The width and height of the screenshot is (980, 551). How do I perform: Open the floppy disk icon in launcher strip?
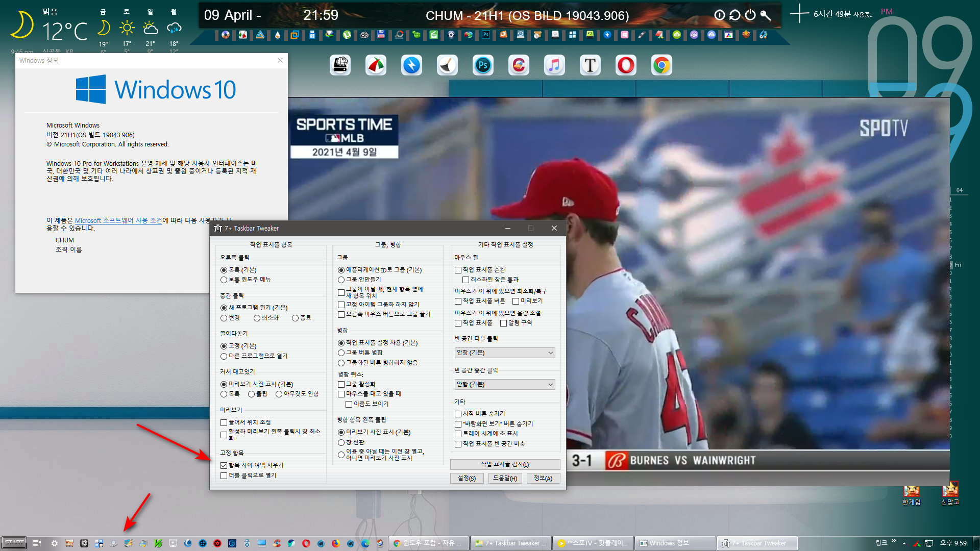point(381,35)
